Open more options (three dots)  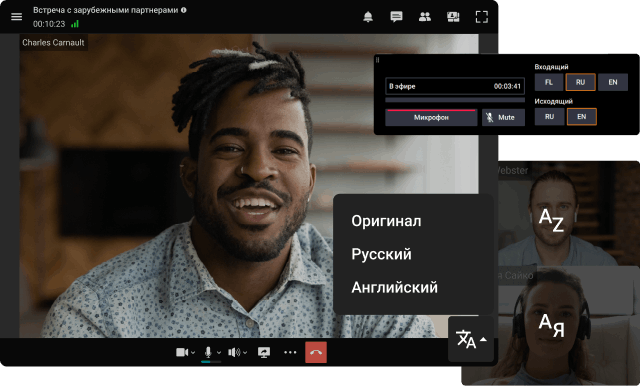[x=290, y=352]
